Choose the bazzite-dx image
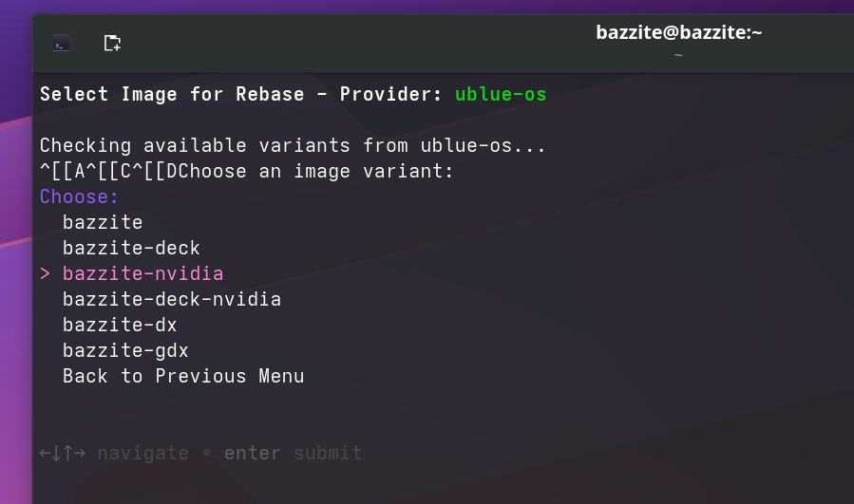This screenshot has width=854, height=504. click(x=120, y=325)
